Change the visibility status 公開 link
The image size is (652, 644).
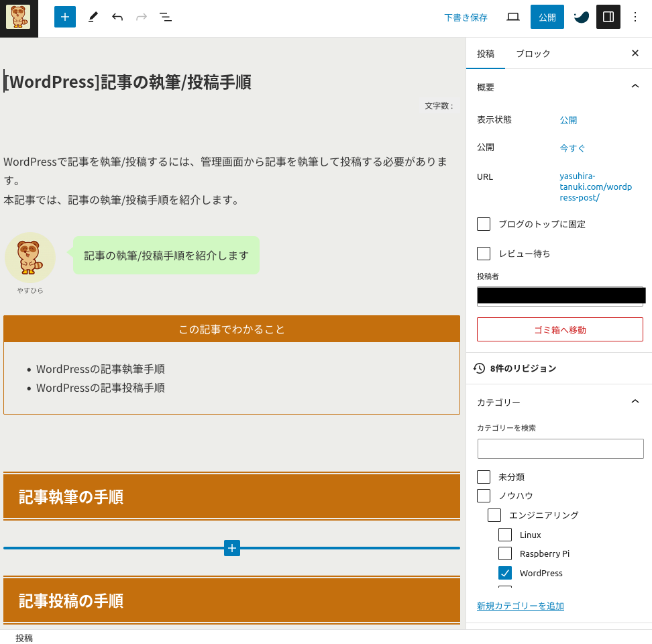click(568, 120)
